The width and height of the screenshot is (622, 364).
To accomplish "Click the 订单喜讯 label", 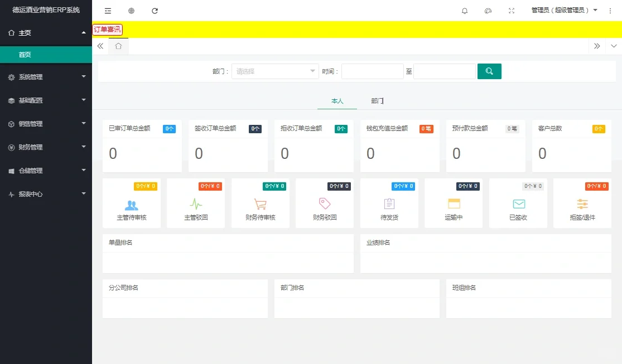I will point(107,30).
